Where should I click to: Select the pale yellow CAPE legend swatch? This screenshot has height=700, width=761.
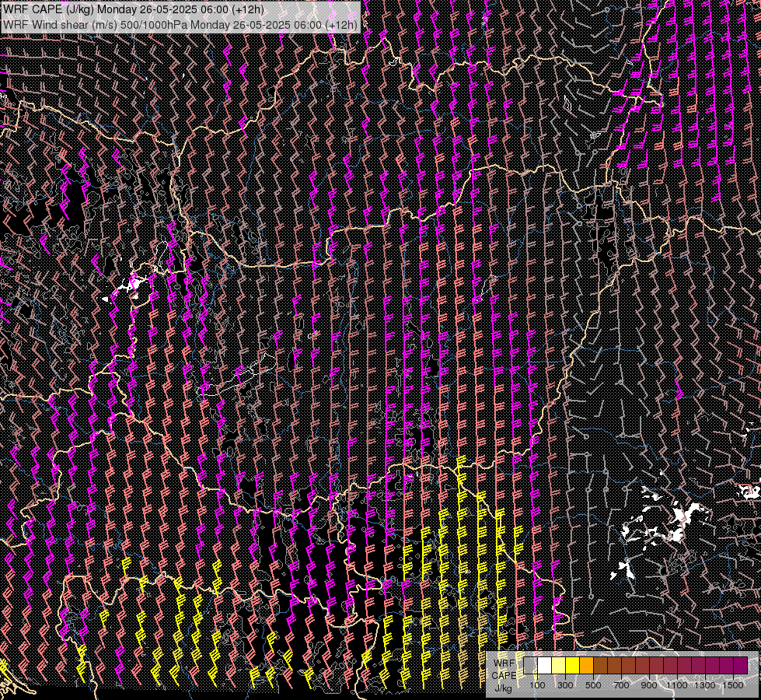(559, 666)
